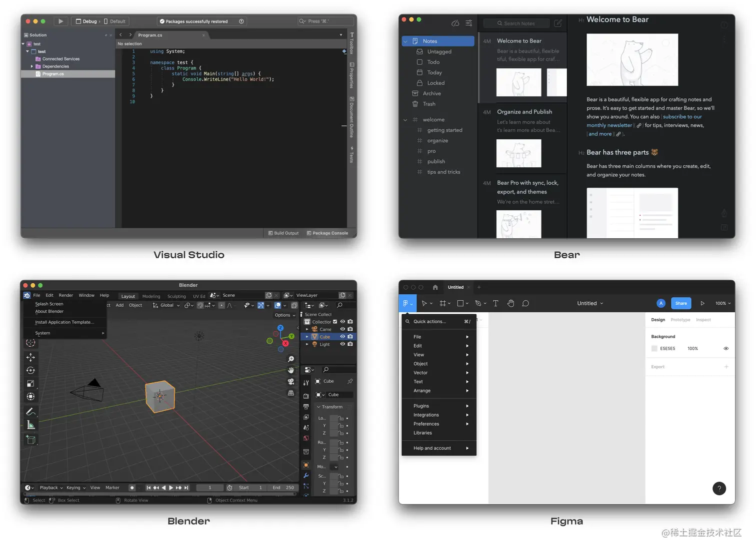
Task: Toggle the Collection checkbox in Blender's outliner
Action: 335,322
